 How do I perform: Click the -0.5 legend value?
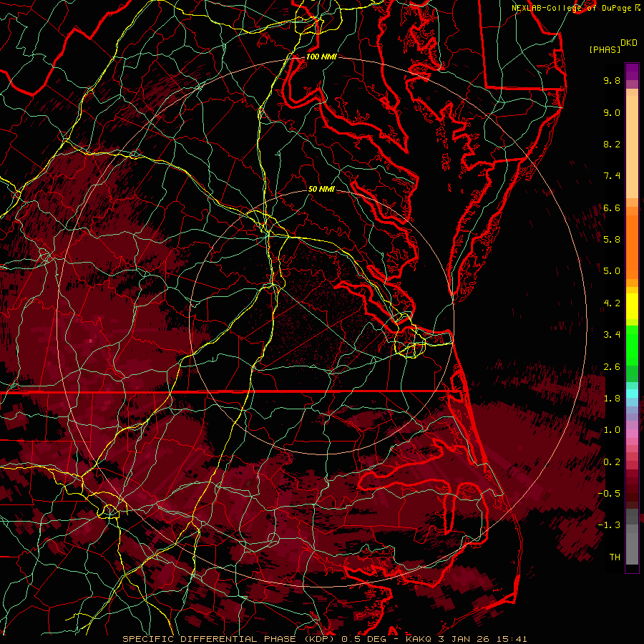(609, 494)
